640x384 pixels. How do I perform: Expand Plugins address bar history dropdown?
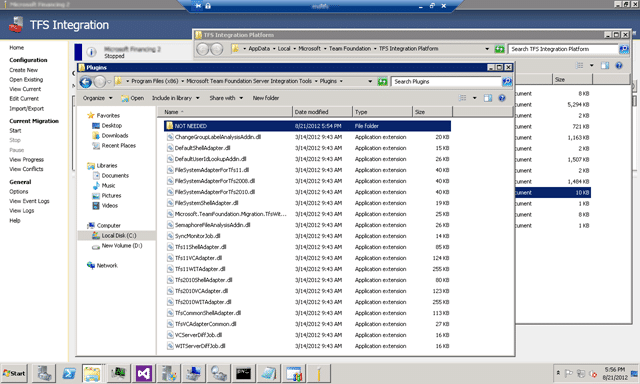[x=370, y=82]
